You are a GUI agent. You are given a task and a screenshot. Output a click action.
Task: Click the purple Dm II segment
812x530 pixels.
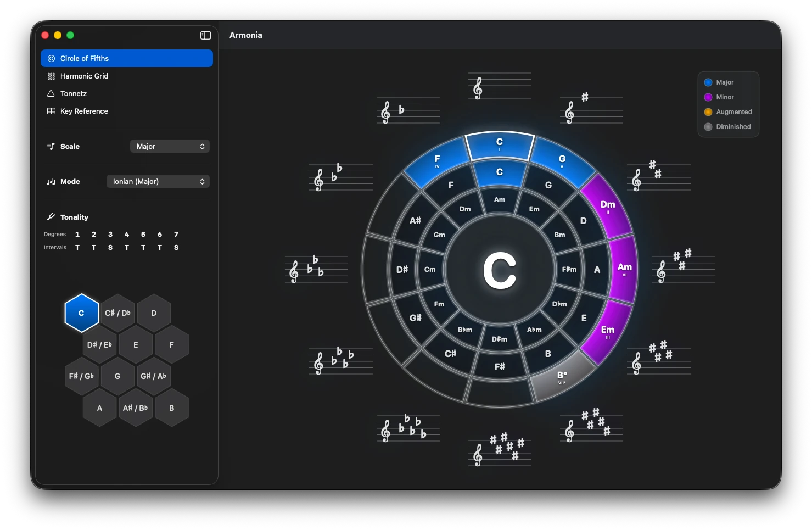pos(607,207)
